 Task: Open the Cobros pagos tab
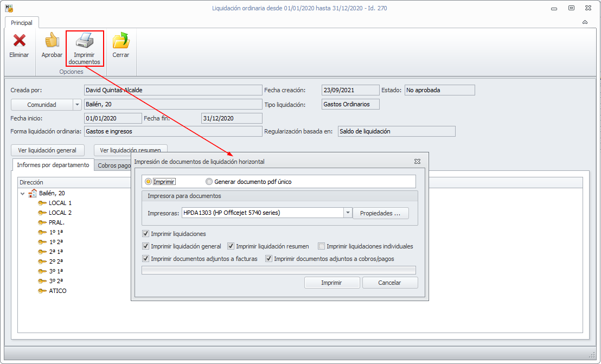pyautogui.click(x=114, y=165)
